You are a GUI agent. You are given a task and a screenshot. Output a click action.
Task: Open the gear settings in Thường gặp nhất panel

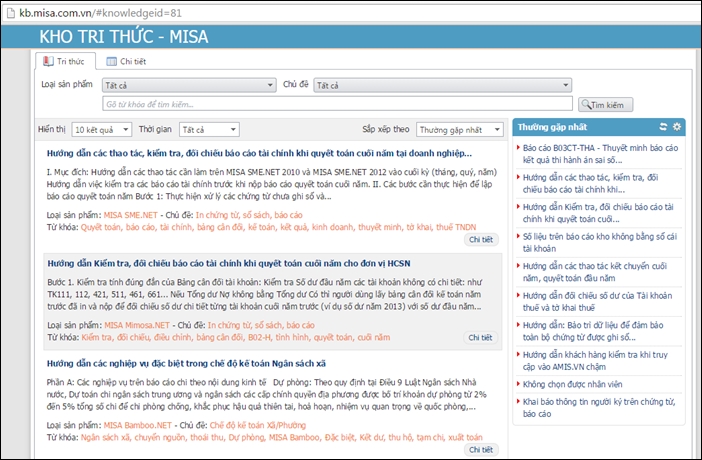(x=677, y=127)
